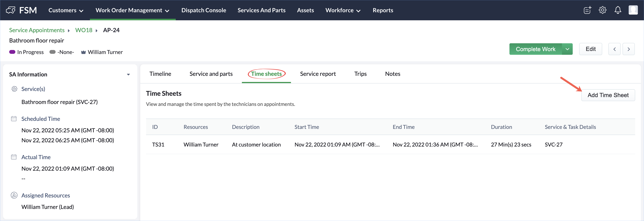This screenshot has height=221, width=644.
Task: Open the quick create icon in header
Action: (587, 10)
